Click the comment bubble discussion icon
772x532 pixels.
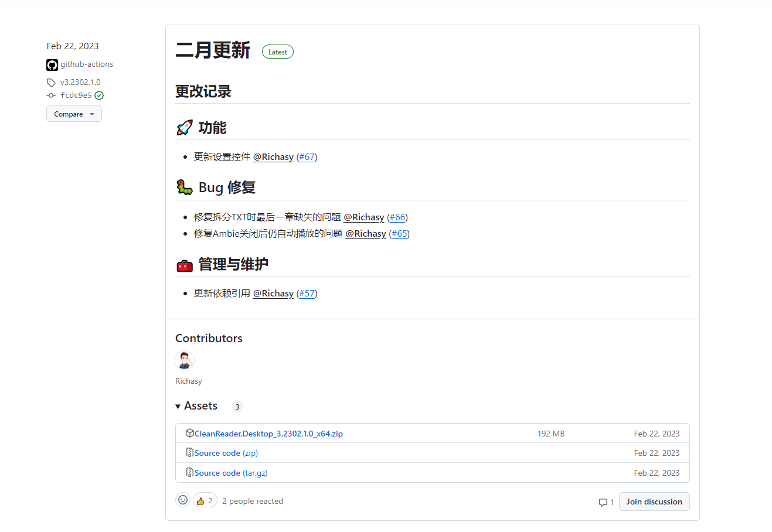click(x=603, y=502)
